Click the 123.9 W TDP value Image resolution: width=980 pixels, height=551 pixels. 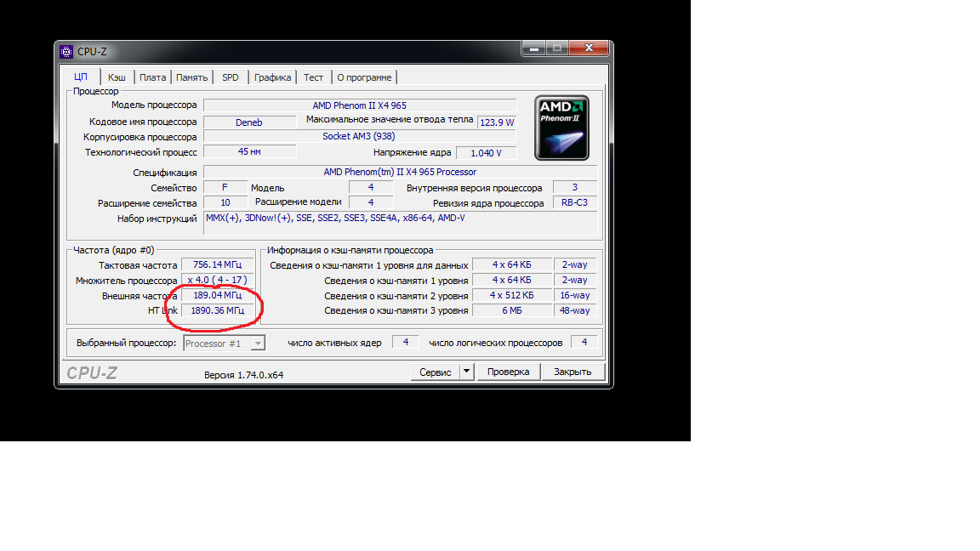click(x=498, y=122)
